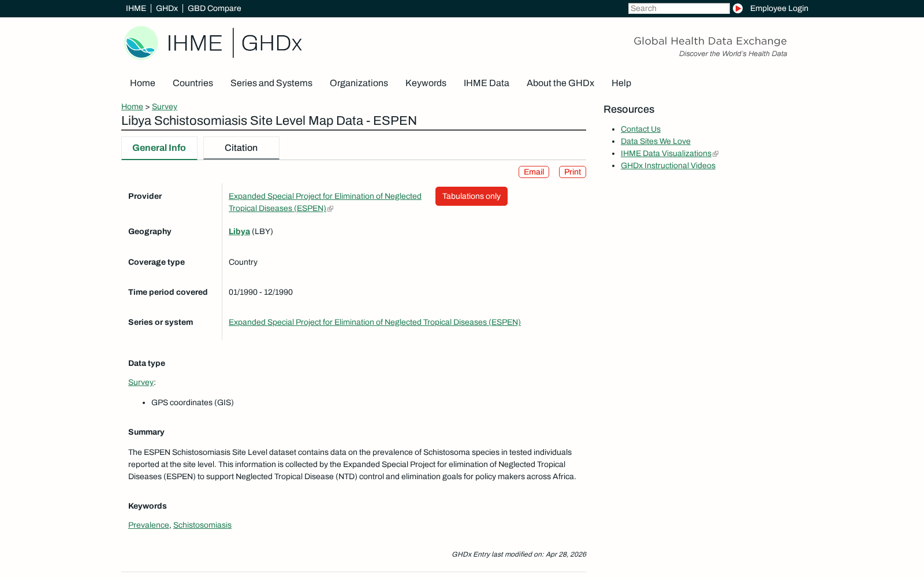Click the GHDx header logo text
The image size is (924, 578).
[x=271, y=43]
